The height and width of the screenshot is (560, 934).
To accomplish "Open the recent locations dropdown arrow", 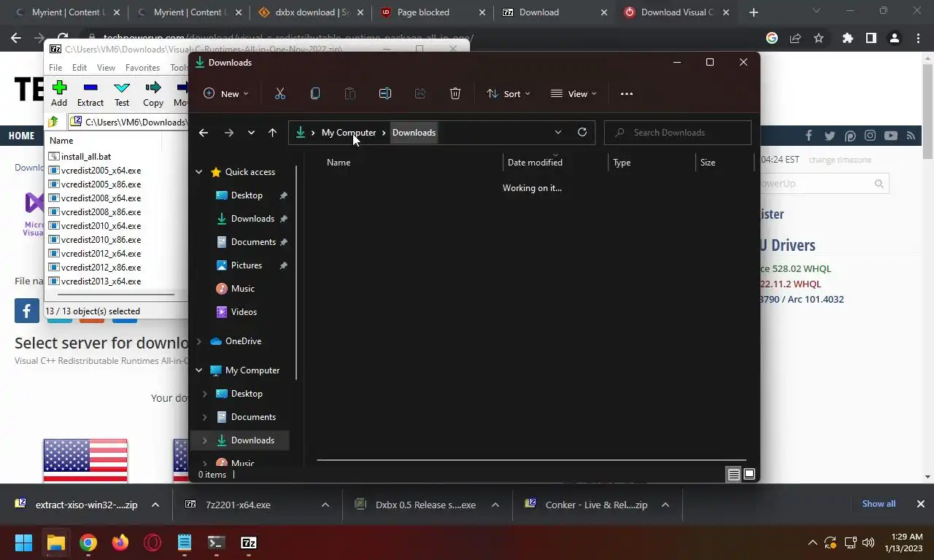I will (x=251, y=132).
